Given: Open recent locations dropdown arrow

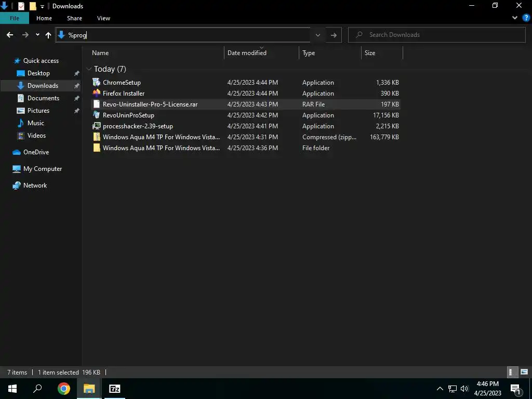Looking at the screenshot, I should (x=37, y=35).
